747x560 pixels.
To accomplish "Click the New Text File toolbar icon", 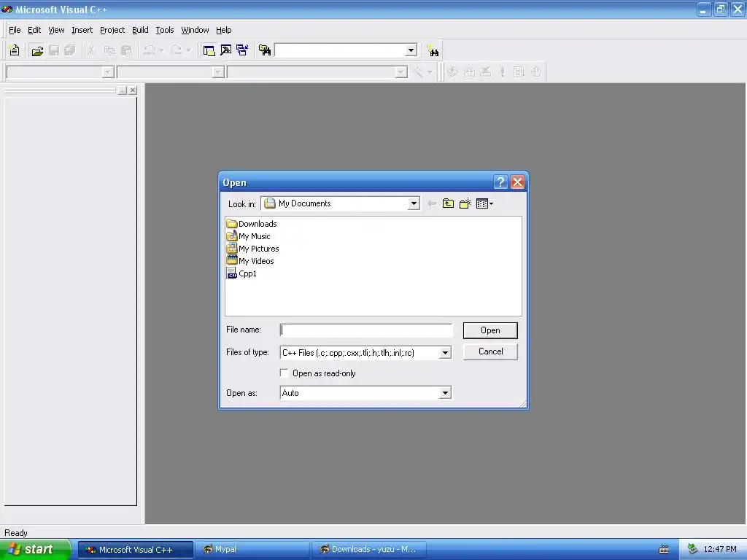I will 15,50.
